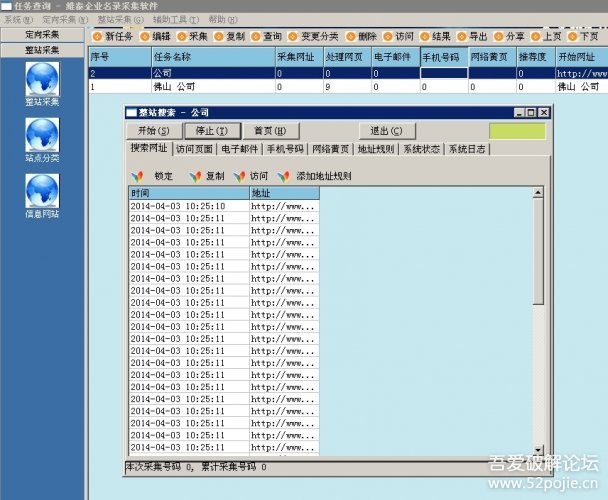This screenshot has width=608, height=500.
Task: Switch to 手机号码 tab in dialog
Action: (x=285, y=149)
